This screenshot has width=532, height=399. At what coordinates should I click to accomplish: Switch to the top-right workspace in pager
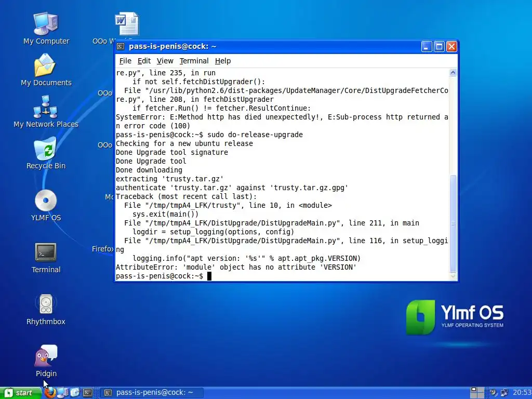[481, 390]
